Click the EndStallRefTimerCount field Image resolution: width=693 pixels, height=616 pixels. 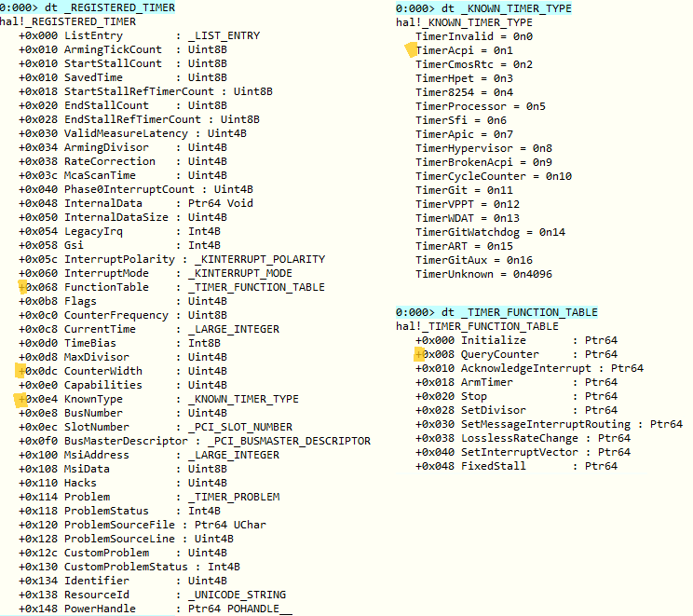coord(139,119)
